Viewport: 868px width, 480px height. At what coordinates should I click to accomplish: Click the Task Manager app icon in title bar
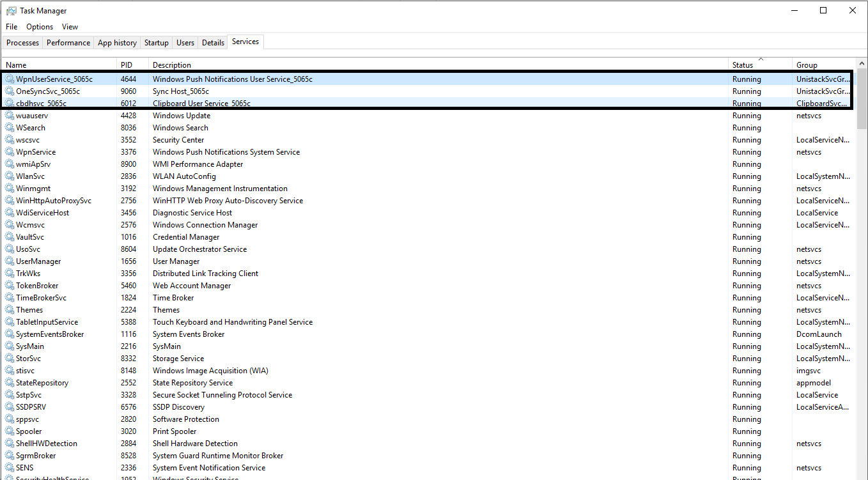12,10
